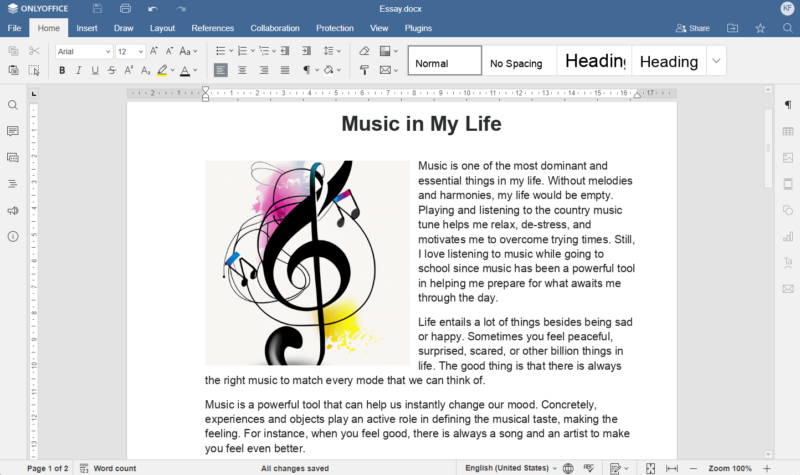This screenshot has width=800, height=475.
Task: Open the Comments panel in left sidebar
Action: 13,131
